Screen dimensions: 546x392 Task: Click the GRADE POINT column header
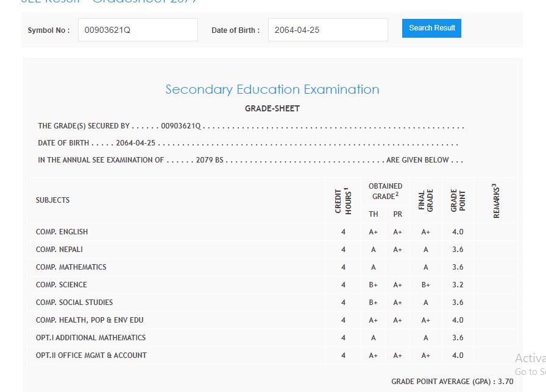(x=458, y=200)
